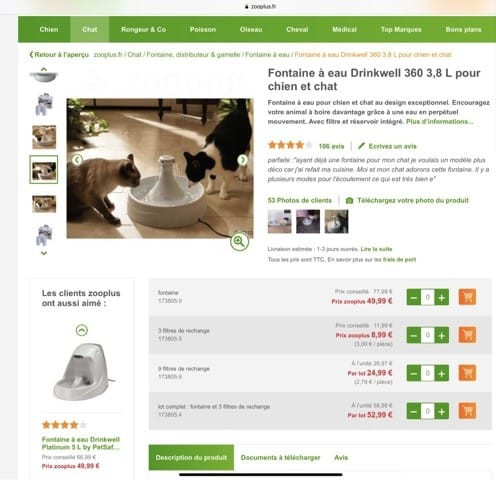Show previous product photo with left arrow
This screenshot has width=496, height=480.
[x=77, y=160]
